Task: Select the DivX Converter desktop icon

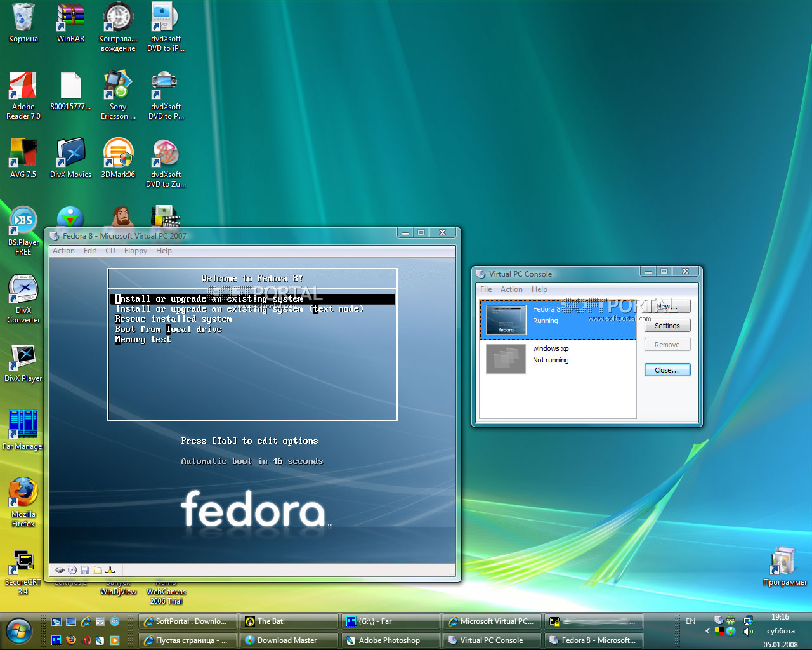Action: click(x=23, y=299)
